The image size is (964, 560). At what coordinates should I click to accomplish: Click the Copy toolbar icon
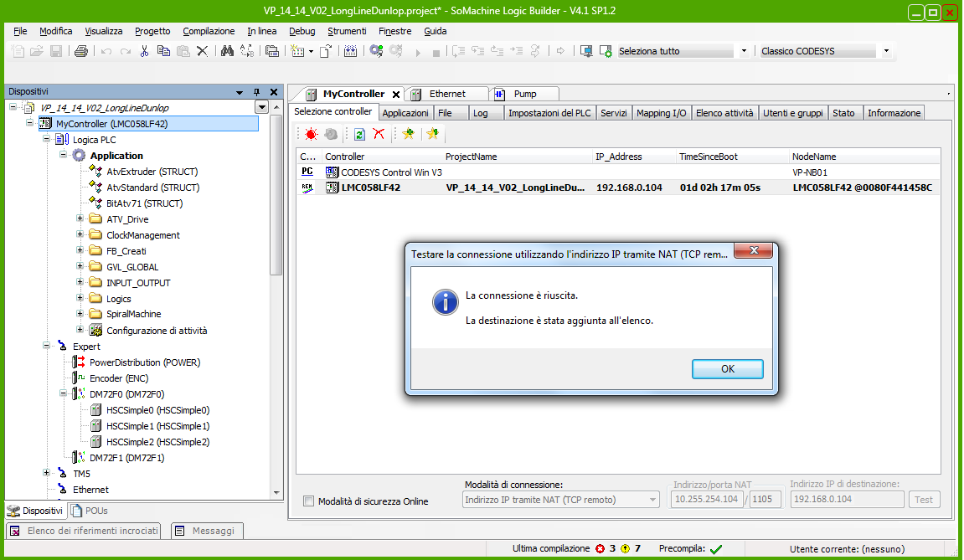point(163,52)
